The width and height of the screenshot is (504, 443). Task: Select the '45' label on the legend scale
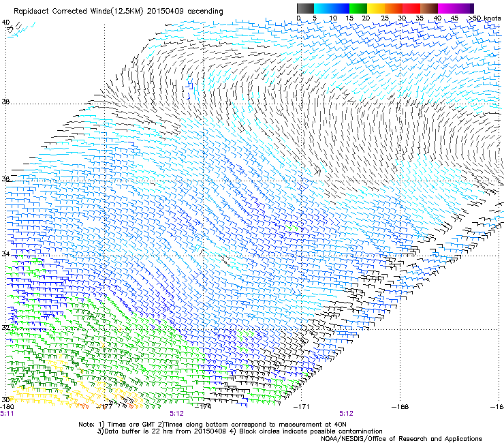pyautogui.click(x=455, y=18)
